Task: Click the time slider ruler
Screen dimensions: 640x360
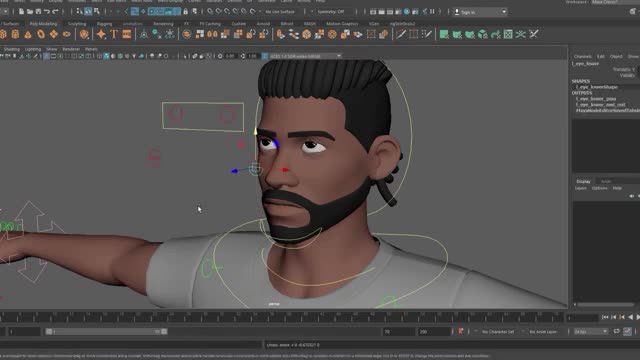Action: pos(282,317)
